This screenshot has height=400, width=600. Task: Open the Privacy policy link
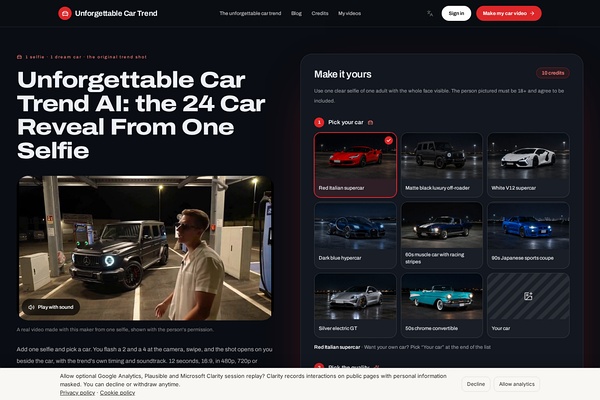77,393
